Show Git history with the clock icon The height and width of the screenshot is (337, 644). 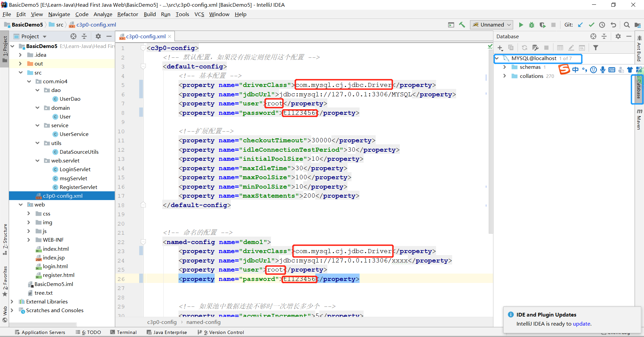602,25
